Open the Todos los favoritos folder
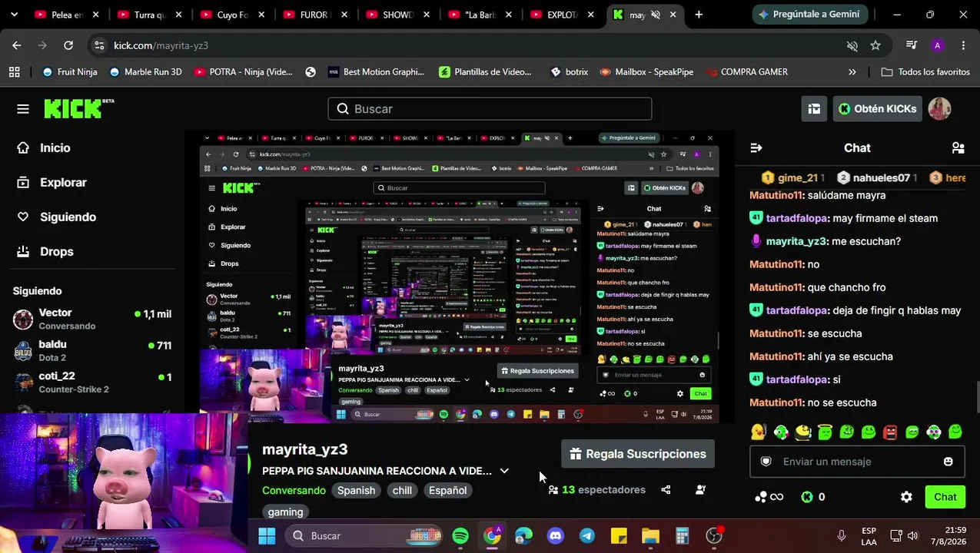The image size is (980, 553). [x=925, y=72]
